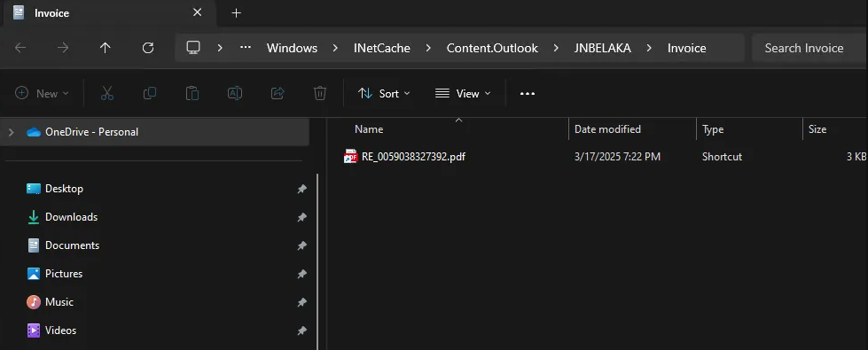Click the pin icon beside Downloads
The image size is (868, 350).
pyautogui.click(x=301, y=217)
